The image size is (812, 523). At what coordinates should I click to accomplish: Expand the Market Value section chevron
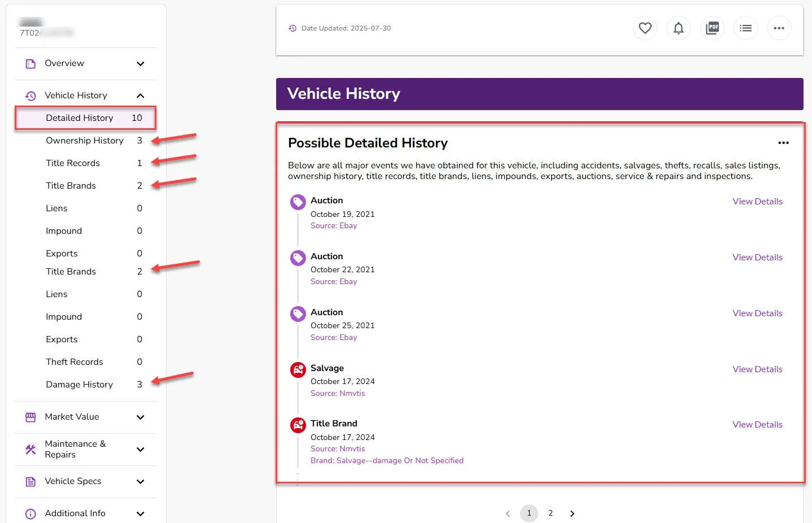tap(141, 417)
